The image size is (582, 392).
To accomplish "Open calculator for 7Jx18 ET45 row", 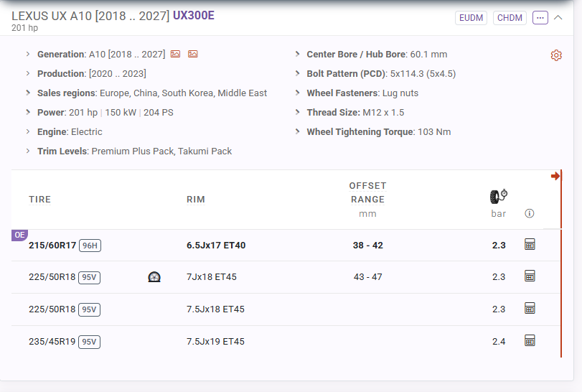I will tap(530, 276).
